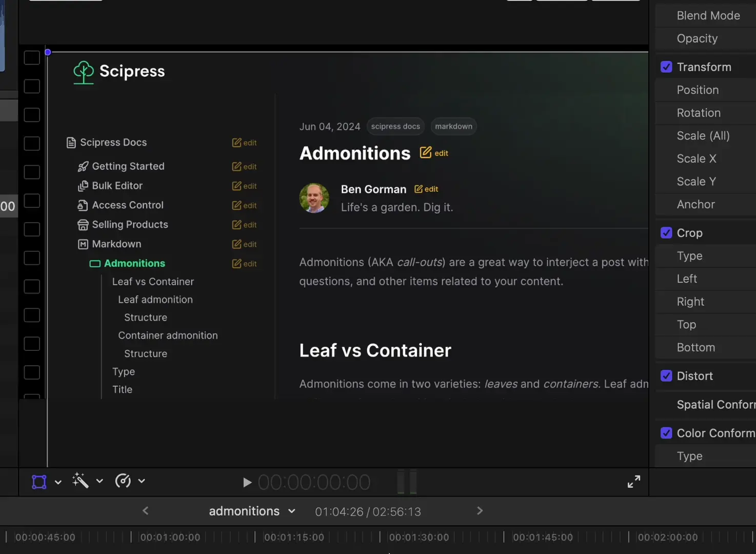Viewport: 756px width, 554px height.
Task: Click the lock document icon beside Access Control
Action: click(x=84, y=205)
